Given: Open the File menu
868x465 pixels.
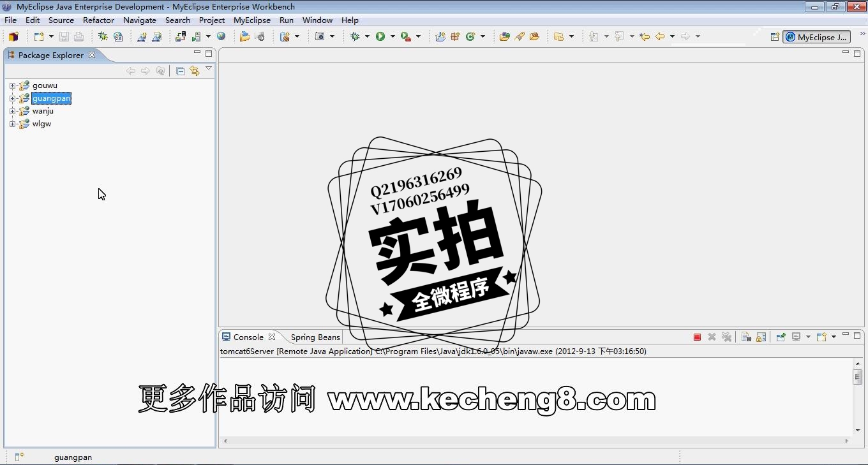Looking at the screenshot, I should pos(10,20).
